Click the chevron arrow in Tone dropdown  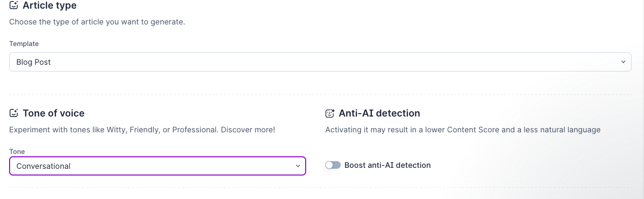point(298,166)
